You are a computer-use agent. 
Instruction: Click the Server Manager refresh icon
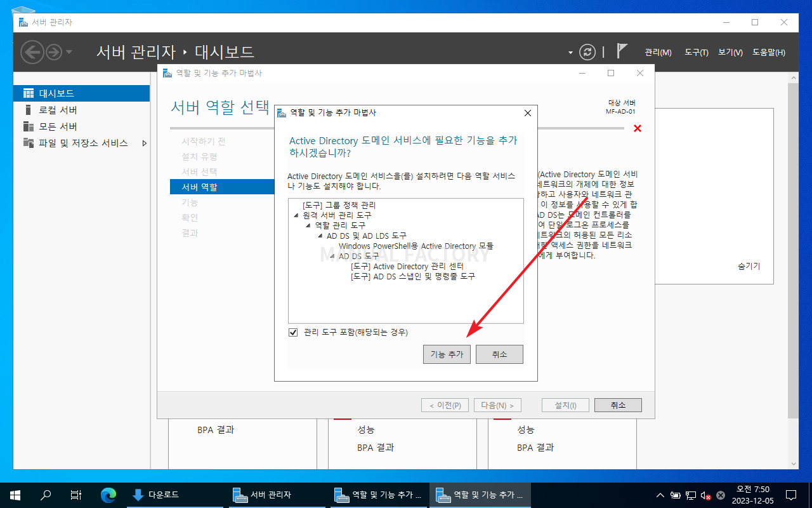(588, 52)
